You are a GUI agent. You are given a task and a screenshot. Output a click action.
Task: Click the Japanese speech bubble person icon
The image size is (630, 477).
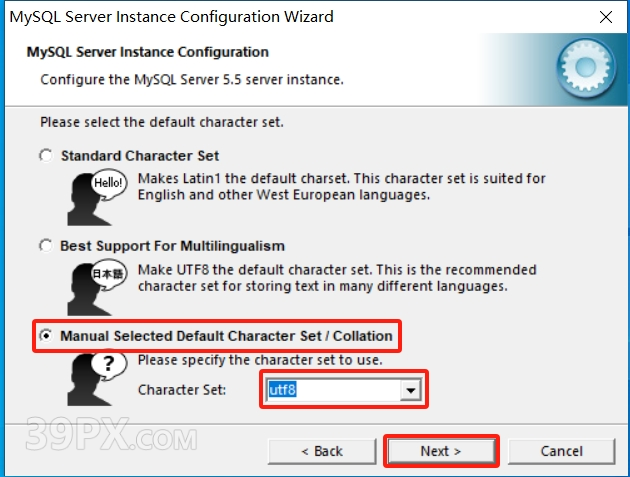[x=97, y=288]
